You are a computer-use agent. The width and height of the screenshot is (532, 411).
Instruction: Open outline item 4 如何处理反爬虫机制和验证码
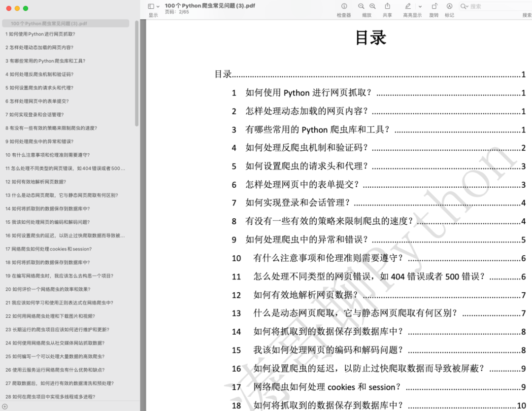[39, 74]
